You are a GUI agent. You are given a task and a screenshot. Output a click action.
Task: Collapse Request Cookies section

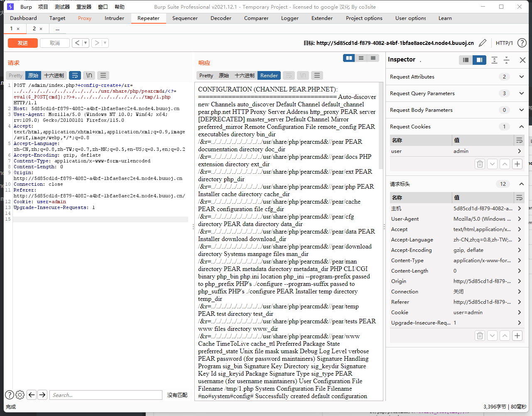coord(522,126)
